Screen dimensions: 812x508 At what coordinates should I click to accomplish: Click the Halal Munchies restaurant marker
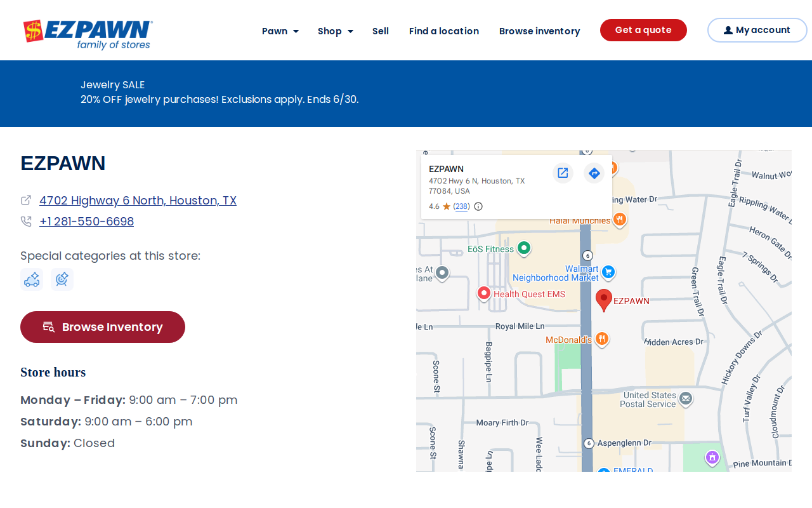point(620,220)
